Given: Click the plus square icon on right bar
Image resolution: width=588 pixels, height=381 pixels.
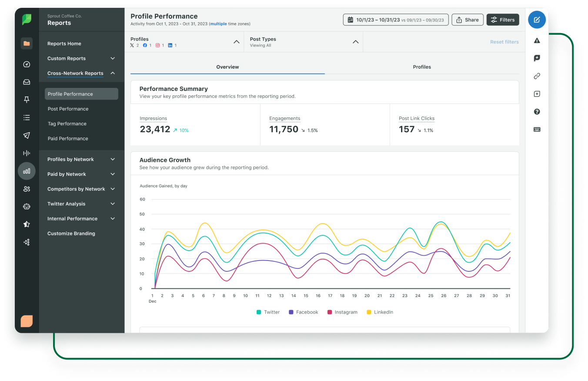Looking at the screenshot, I should click(537, 94).
